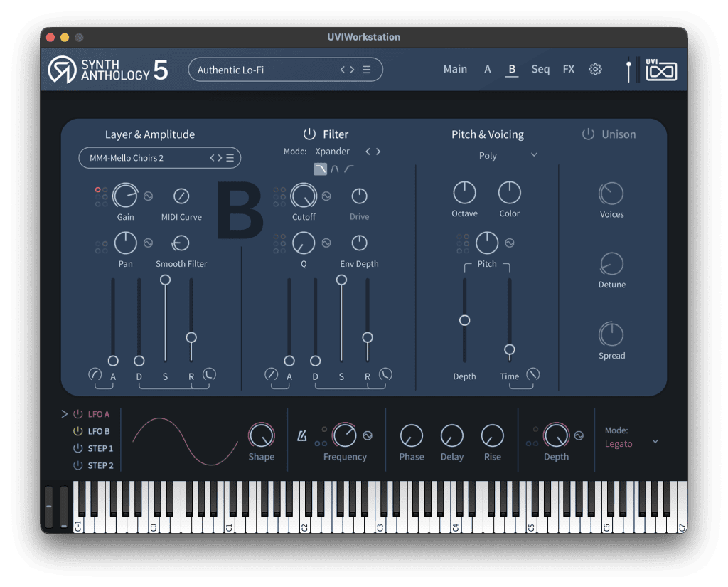Click the Detune knob in Unison
This screenshot has height=587, width=728.
pyautogui.click(x=611, y=264)
